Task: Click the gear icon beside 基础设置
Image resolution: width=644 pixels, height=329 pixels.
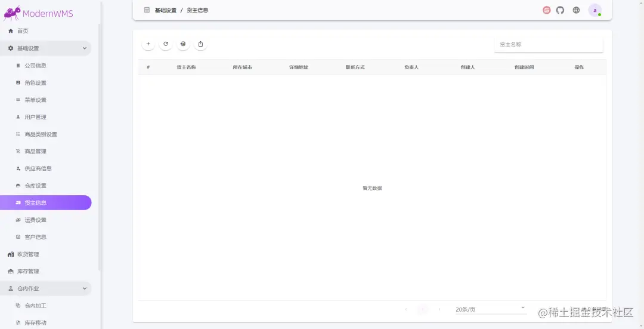Action: (x=11, y=48)
